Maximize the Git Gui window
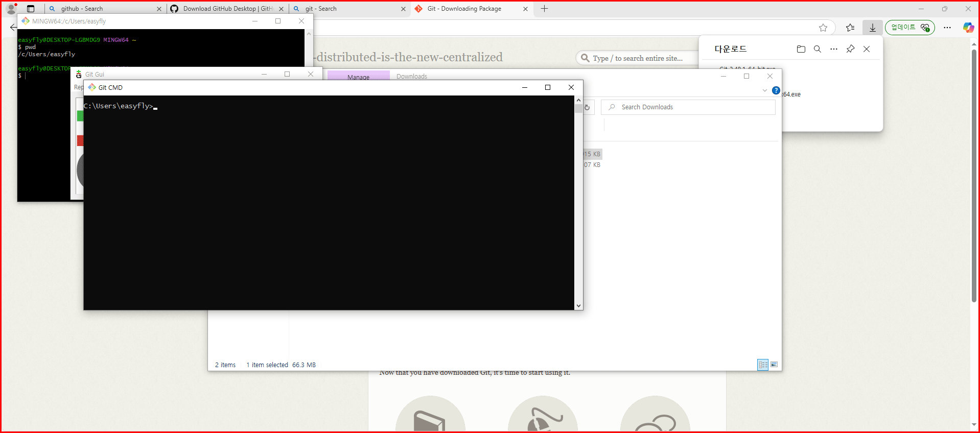This screenshot has height=433, width=980. point(287,74)
